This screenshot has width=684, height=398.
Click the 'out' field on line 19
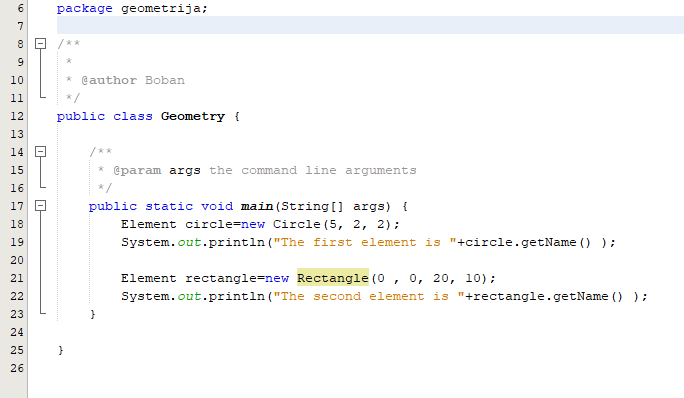[189, 242]
